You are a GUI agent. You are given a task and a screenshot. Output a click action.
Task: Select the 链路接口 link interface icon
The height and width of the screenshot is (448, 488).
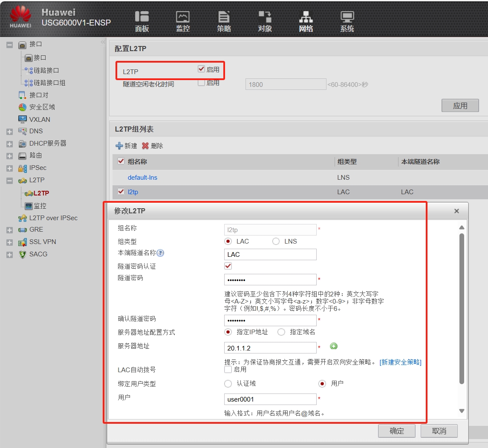click(x=29, y=71)
